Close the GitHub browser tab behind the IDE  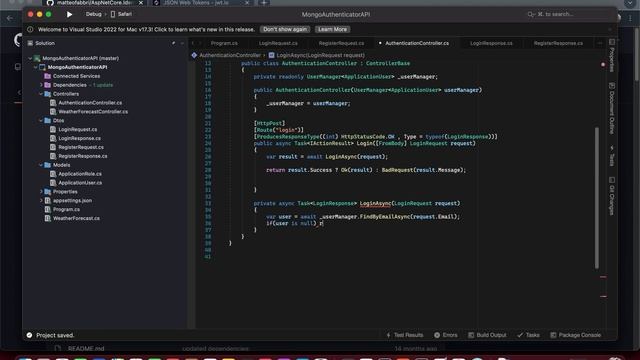click(141, 3)
